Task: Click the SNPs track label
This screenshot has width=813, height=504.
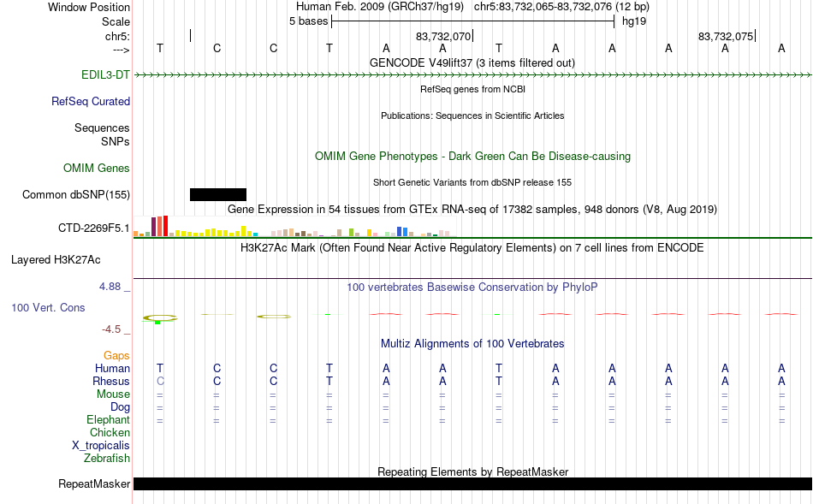Action: pos(116,141)
